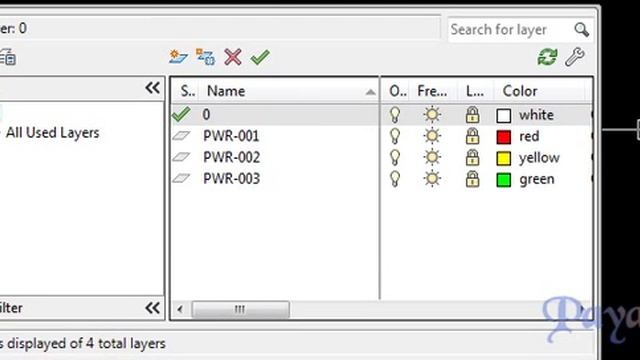Click the red Delete Layer icon

point(233,57)
